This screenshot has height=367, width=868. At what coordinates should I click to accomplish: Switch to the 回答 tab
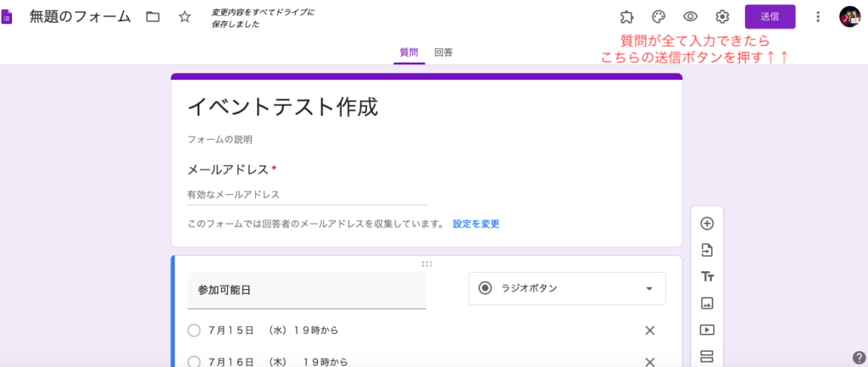point(443,53)
